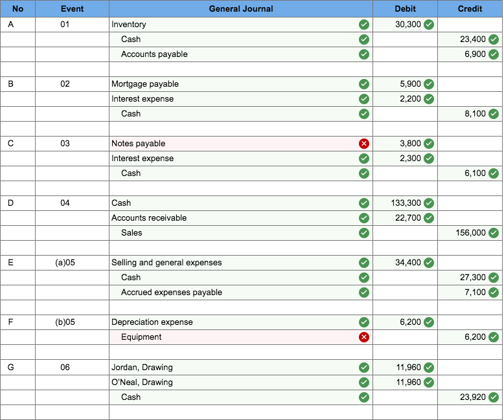504x420 pixels.
Task: Select the Debit column header
Action: coord(406,8)
